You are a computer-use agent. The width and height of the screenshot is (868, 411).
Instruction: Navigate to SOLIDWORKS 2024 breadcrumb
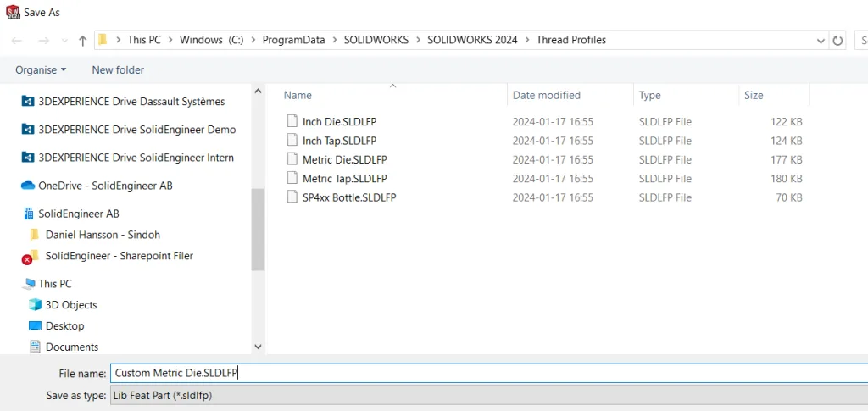472,40
